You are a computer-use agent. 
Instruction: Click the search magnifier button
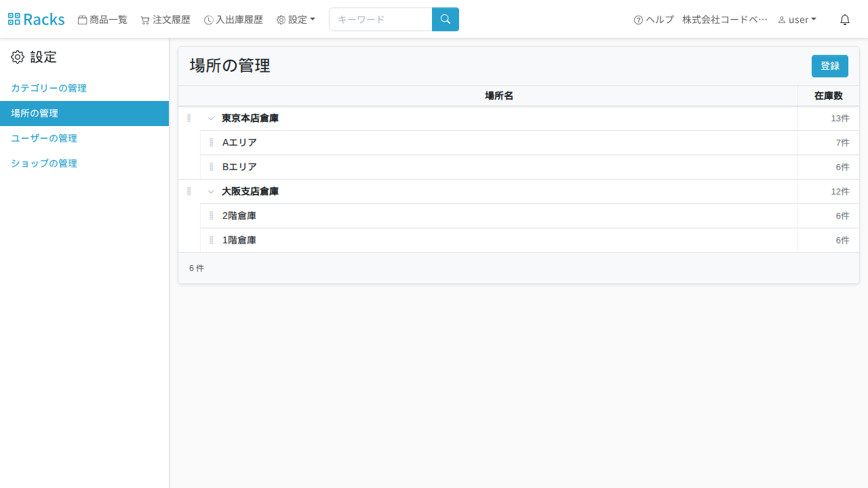(x=446, y=19)
